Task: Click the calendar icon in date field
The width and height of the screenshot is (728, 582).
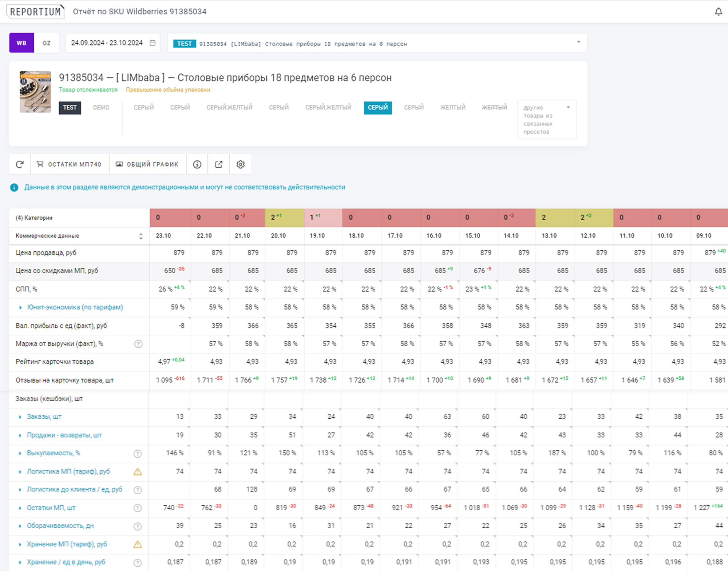Action: [x=153, y=43]
